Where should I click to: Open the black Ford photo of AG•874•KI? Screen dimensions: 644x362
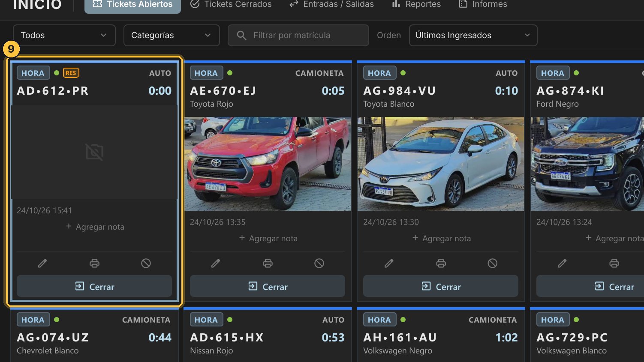[587, 164]
